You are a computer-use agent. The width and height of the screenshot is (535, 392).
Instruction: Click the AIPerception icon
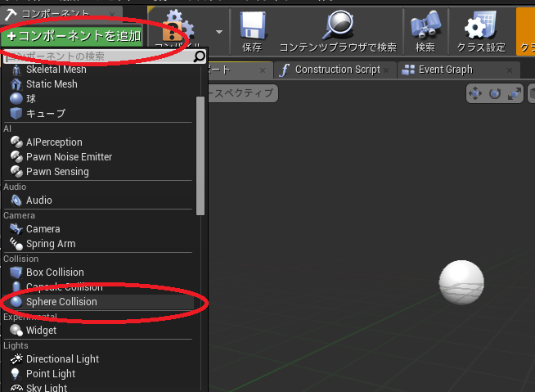click(x=16, y=142)
